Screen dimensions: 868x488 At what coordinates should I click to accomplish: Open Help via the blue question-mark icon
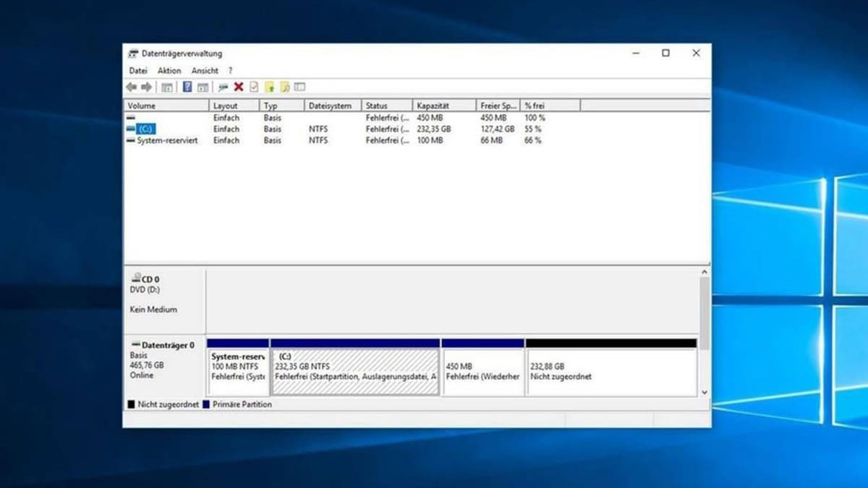click(187, 87)
